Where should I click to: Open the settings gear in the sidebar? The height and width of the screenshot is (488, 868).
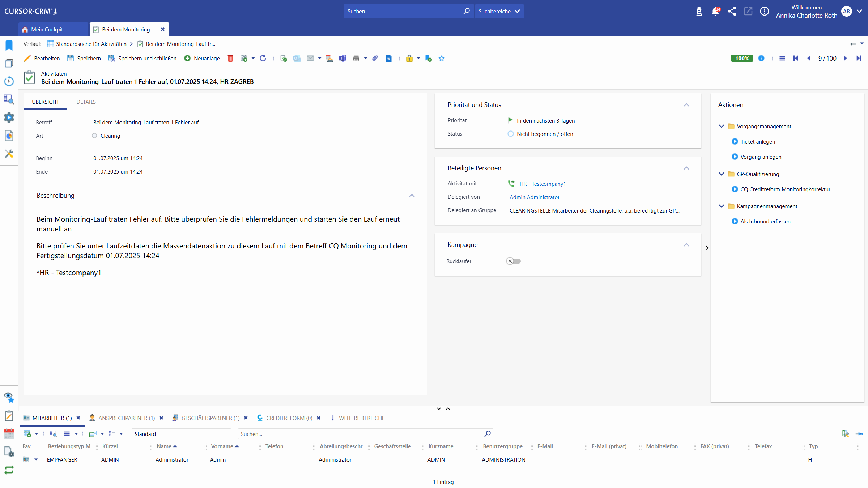9,117
